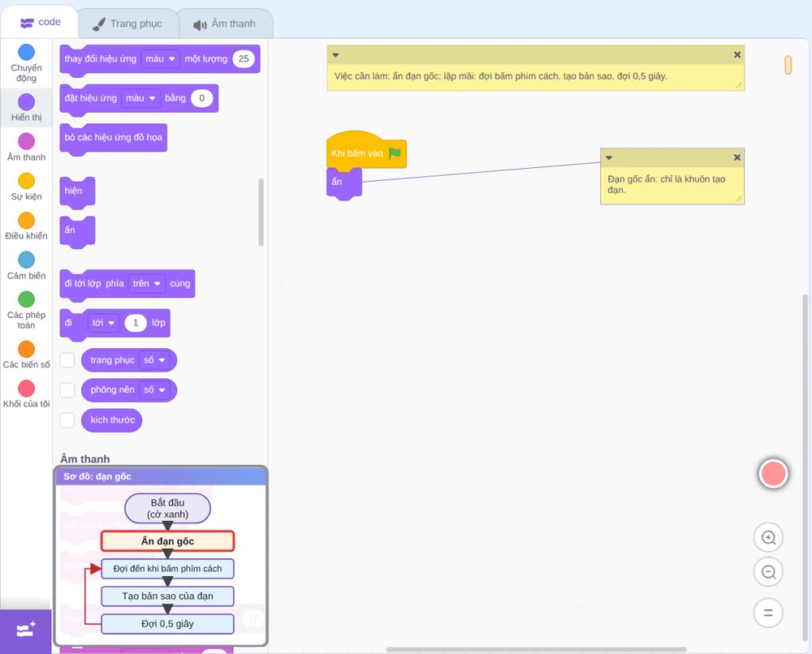812x654 pixels.
Task: Open the Sự kiện block category
Action: coord(27,187)
